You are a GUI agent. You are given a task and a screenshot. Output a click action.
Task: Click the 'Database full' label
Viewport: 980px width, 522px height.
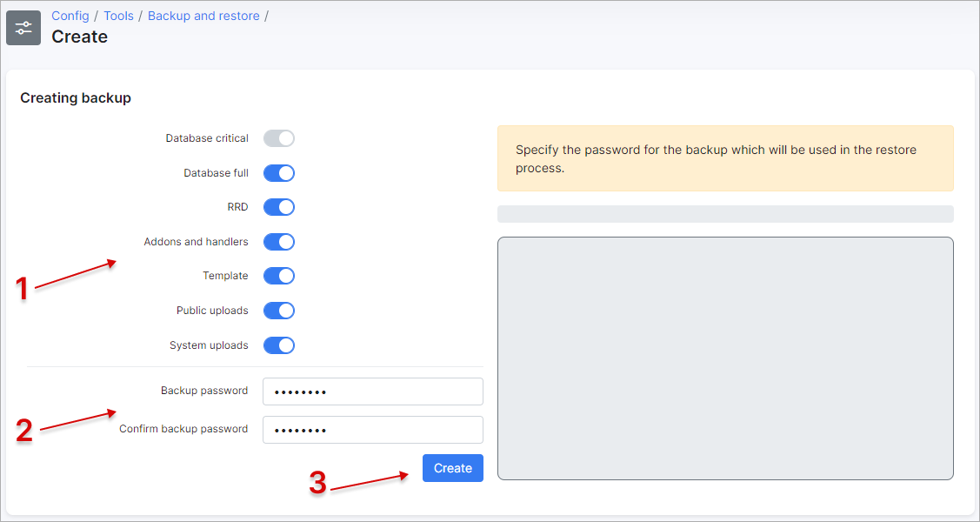(217, 173)
